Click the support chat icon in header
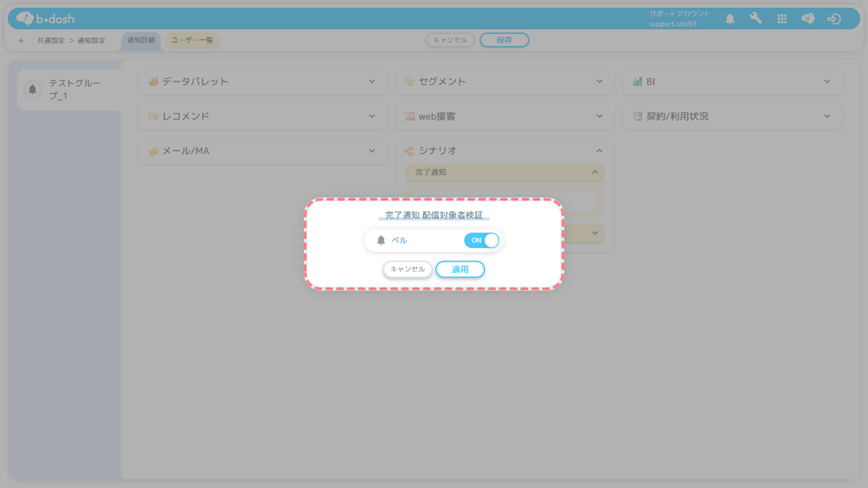The image size is (868, 488). click(x=808, y=19)
